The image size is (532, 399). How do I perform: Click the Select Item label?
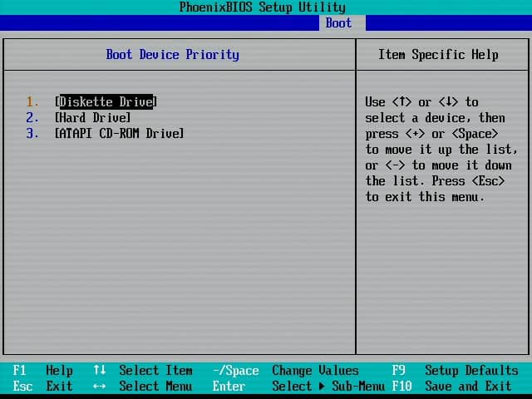pos(155,370)
